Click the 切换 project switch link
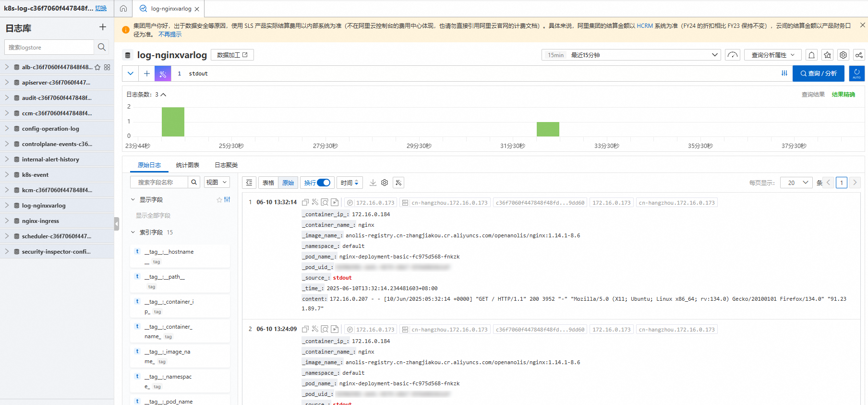 point(101,8)
